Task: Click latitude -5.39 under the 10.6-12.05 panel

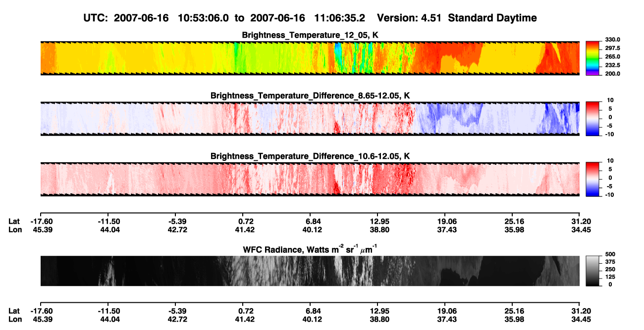Action: pos(175,221)
